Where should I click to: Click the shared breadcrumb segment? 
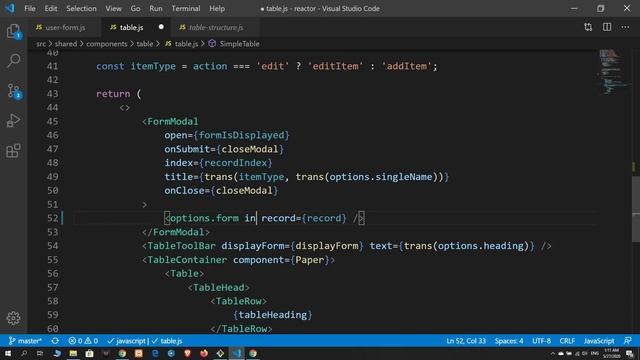click(66, 44)
